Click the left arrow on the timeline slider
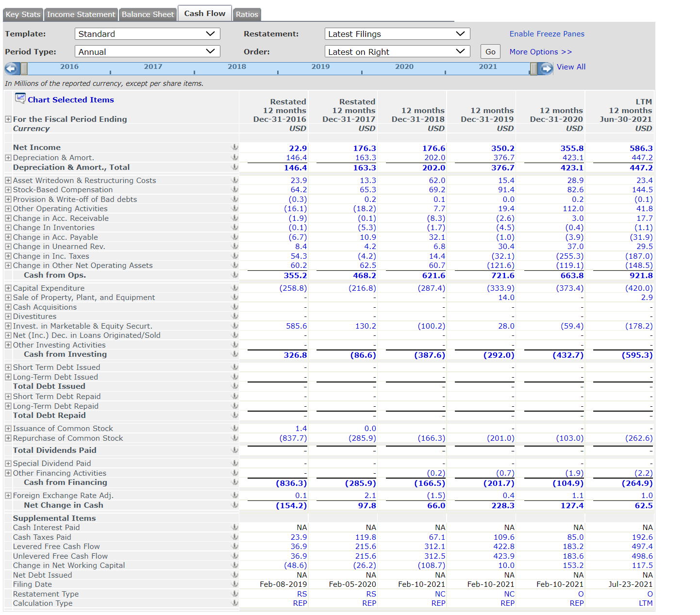Viewport: 700px width, 615px height. click(11, 68)
